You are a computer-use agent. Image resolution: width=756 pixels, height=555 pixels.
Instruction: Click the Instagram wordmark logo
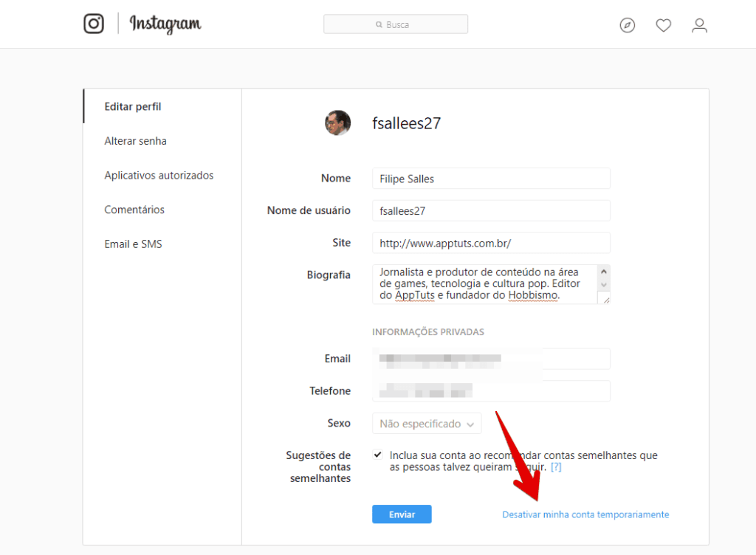tap(165, 24)
